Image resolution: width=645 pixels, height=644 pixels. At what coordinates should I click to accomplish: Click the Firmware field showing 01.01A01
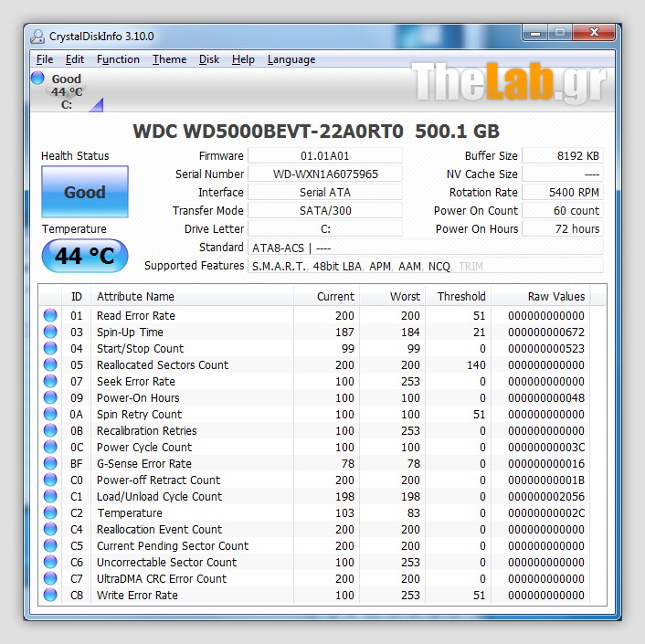click(325, 156)
